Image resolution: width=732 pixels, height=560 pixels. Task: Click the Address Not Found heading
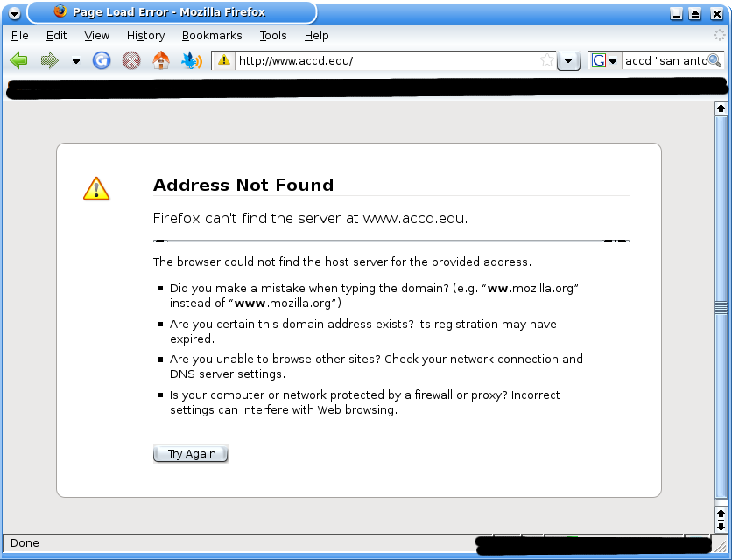[x=243, y=185]
